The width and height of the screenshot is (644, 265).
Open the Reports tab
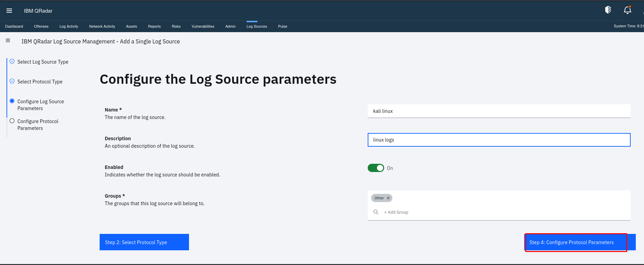coord(154,26)
